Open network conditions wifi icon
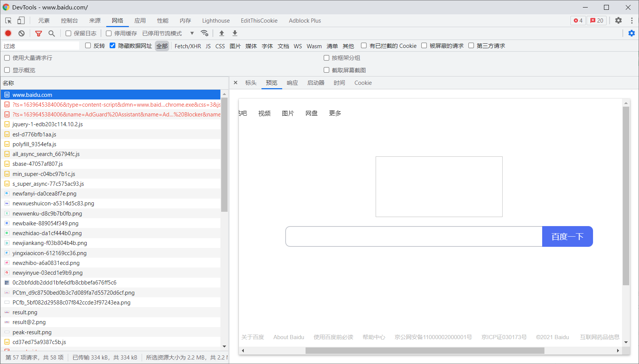Image resolution: width=639 pixels, height=364 pixels. (205, 33)
